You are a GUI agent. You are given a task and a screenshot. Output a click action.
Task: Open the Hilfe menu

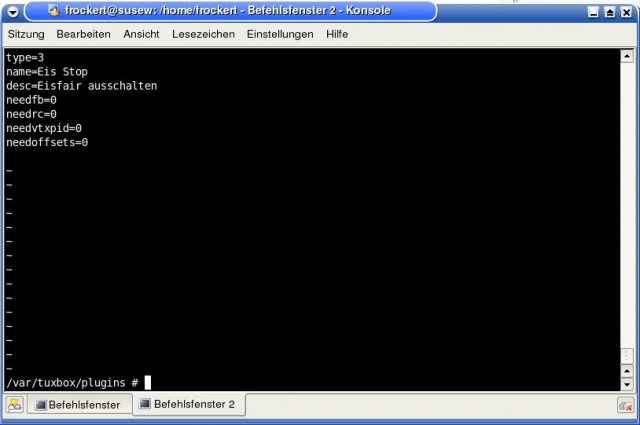pyautogui.click(x=337, y=34)
